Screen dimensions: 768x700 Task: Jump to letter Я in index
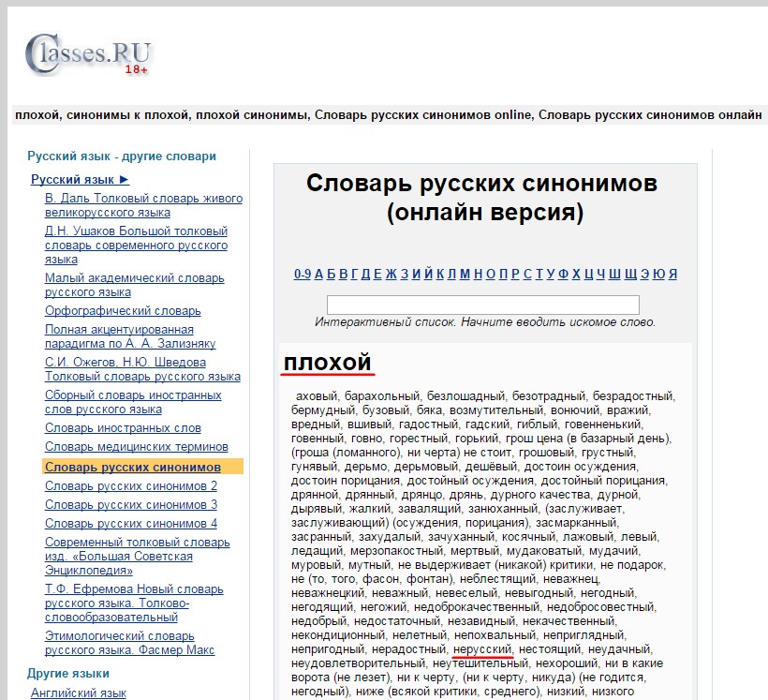(672, 274)
